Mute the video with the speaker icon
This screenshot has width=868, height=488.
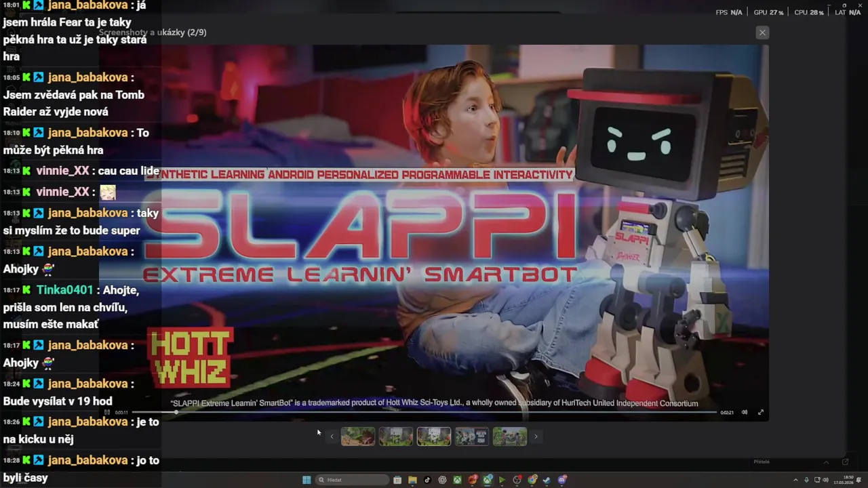click(x=744, y=412)
